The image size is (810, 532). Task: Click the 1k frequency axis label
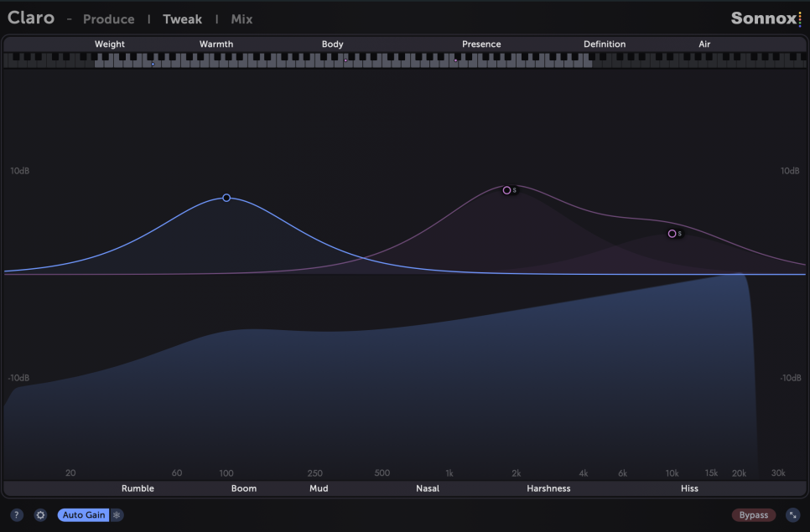tap(449, 473)
